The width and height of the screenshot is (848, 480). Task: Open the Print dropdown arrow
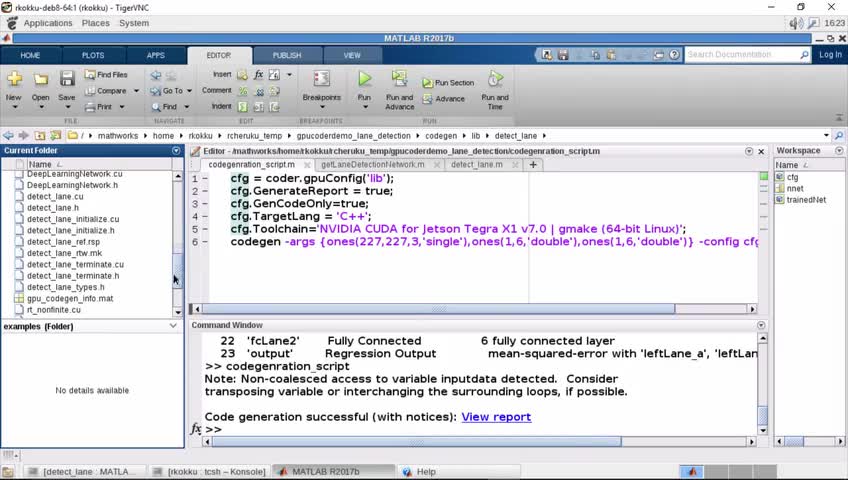122,107
